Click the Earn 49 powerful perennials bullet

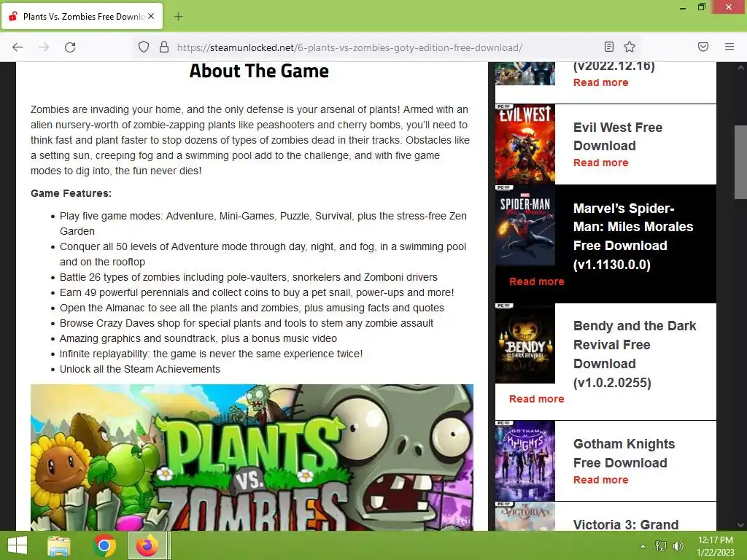[257, 292]
